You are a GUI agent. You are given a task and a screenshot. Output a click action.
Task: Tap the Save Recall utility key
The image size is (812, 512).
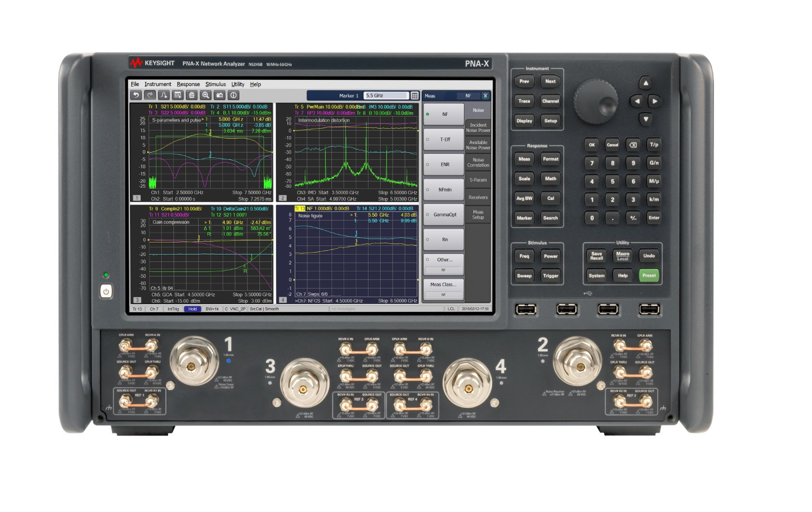coord(597,255)
